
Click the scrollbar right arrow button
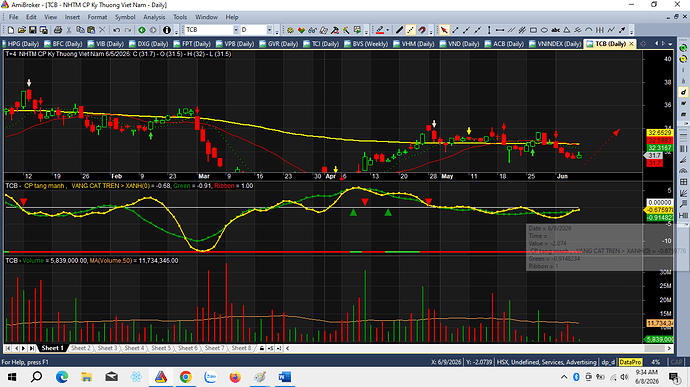point(669,348)
